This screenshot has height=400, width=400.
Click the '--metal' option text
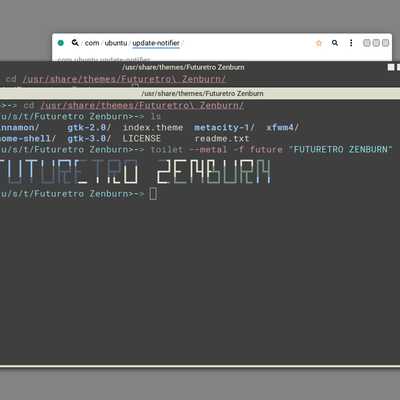click(208, 149)
